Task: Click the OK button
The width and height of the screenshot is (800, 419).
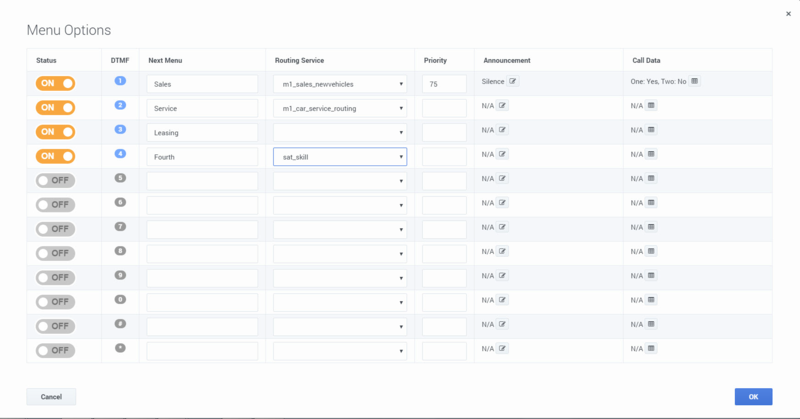Action: click(752, 397)
